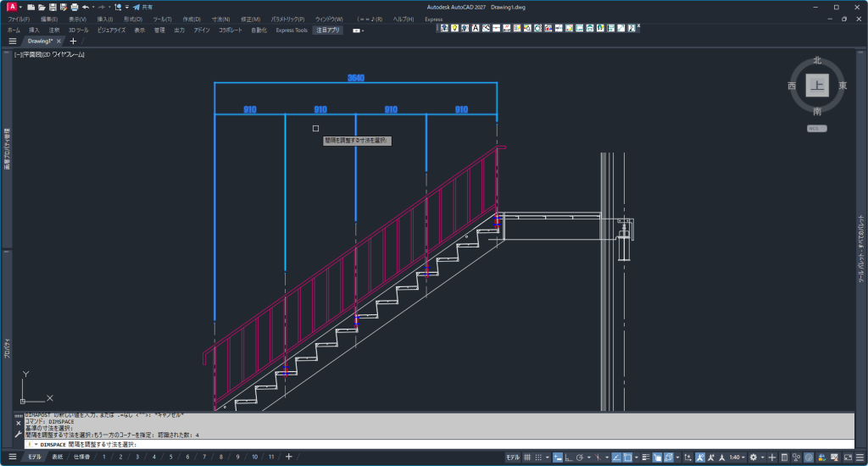Click the status bar customization hamburger icon
Screen dimensions: 868x466
click(x=858, y=458)
